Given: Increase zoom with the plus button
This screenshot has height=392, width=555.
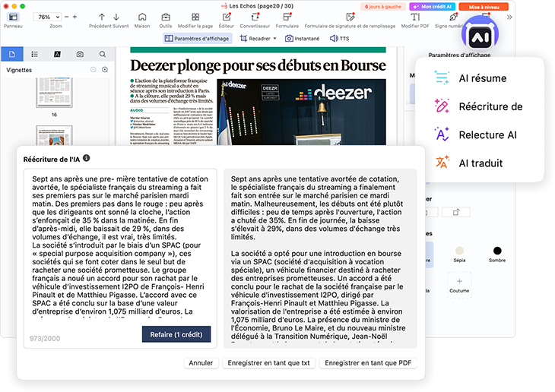Looking at the screenshot, I should coord(75,17).
